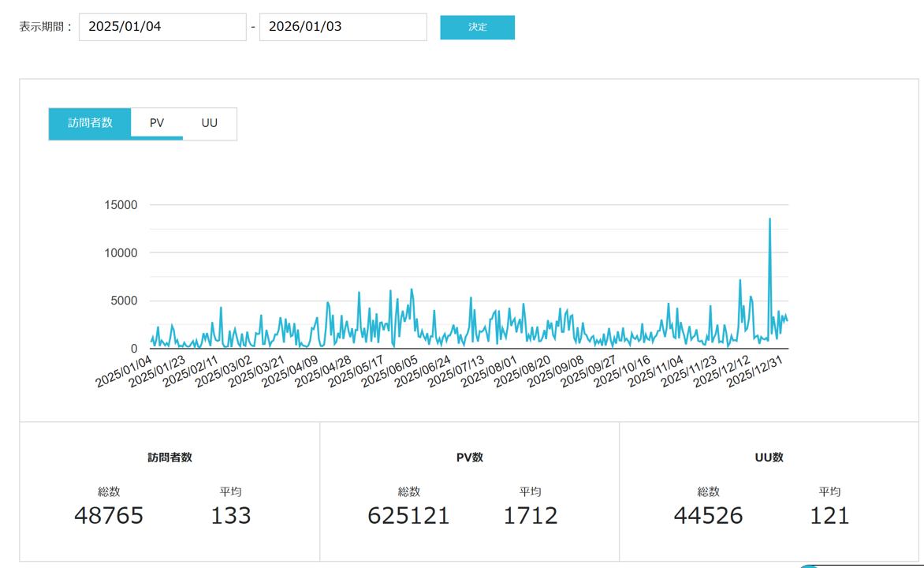Image resolution: width=924 pixels, height=568 pixels.
Task: Click the UU average value 121
Action: (829, 515)
